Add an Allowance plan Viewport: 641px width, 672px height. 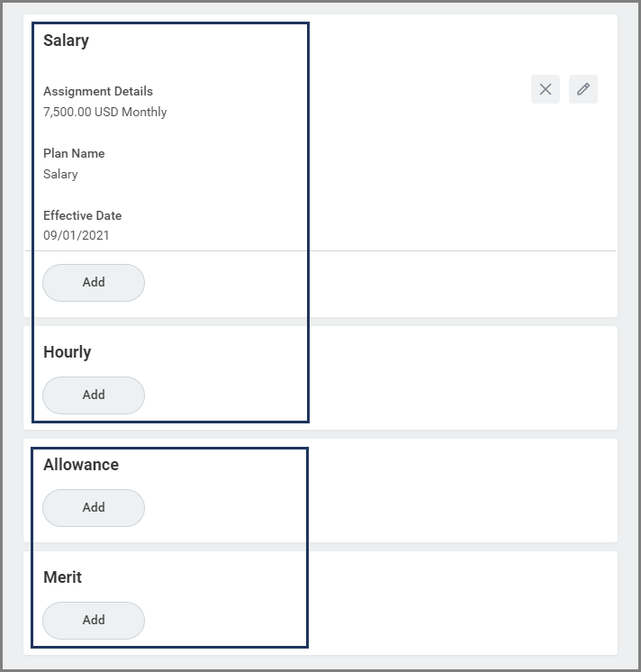coord(94,507)
